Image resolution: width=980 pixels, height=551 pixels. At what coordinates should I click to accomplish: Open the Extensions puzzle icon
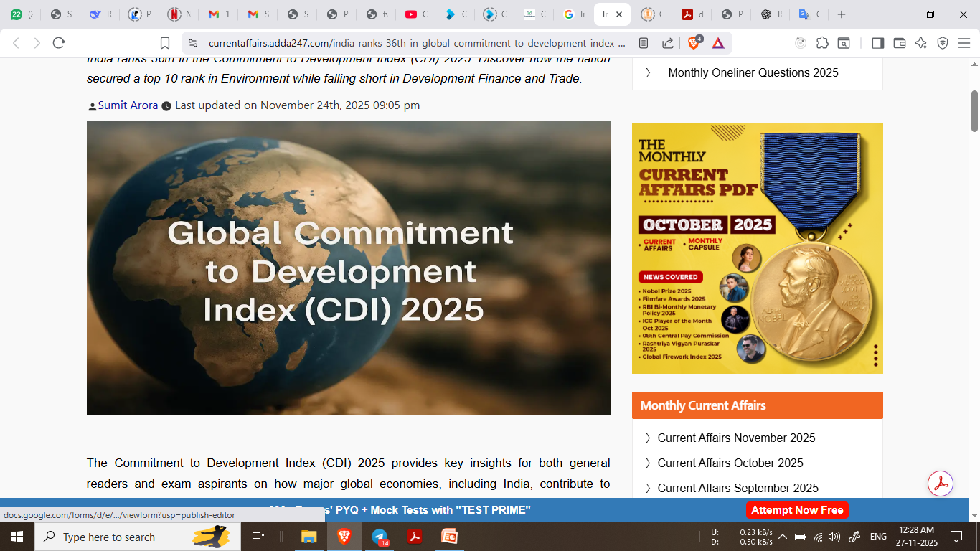tap(822, 43)
